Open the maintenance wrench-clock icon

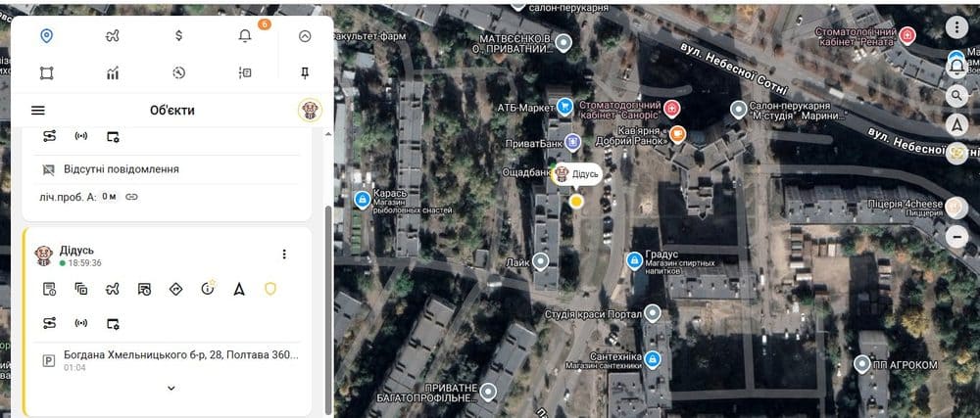178,73
